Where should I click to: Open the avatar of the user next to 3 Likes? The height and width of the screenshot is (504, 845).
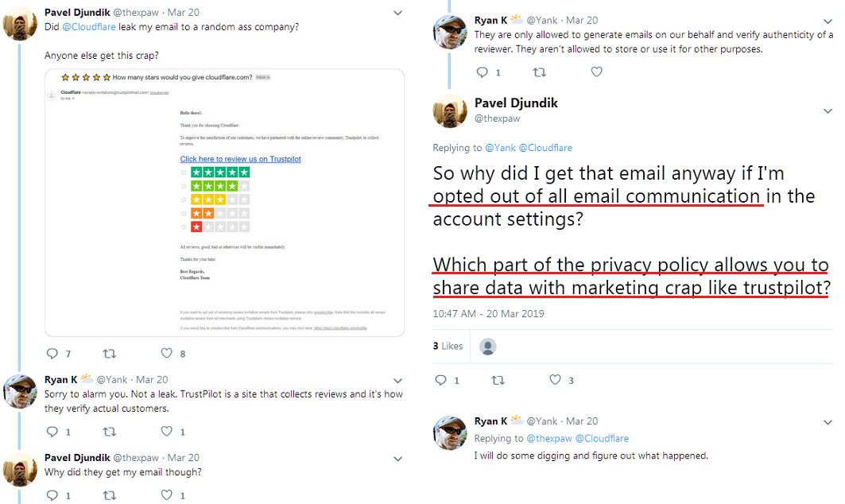click(488, 347)
